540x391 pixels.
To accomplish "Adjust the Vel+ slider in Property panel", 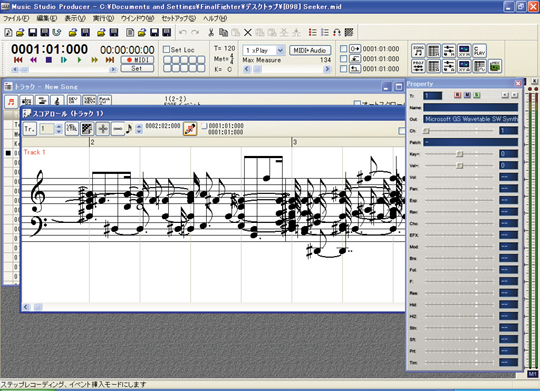I will pyautogui.click(x=459, y=165).
